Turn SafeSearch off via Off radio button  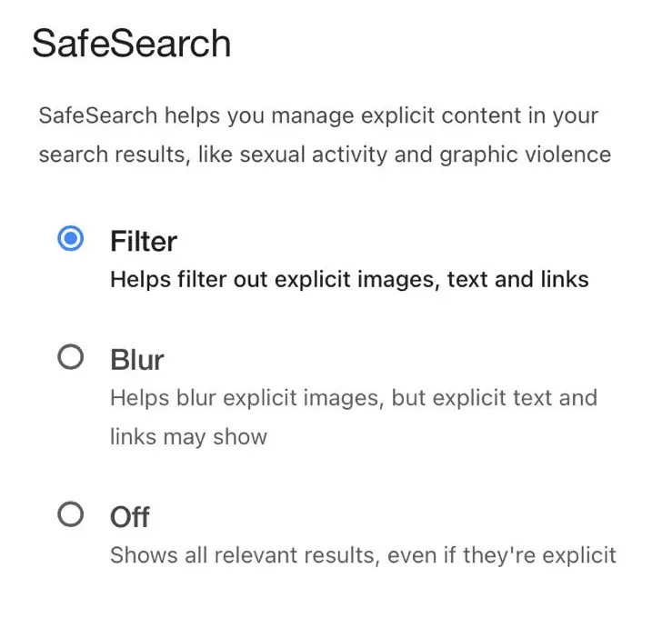pos(70,515)
